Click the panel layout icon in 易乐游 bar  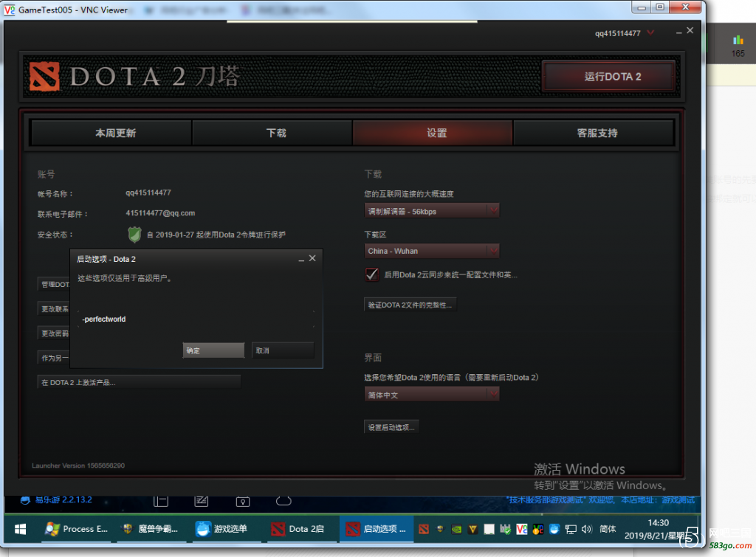pos(160,501)
